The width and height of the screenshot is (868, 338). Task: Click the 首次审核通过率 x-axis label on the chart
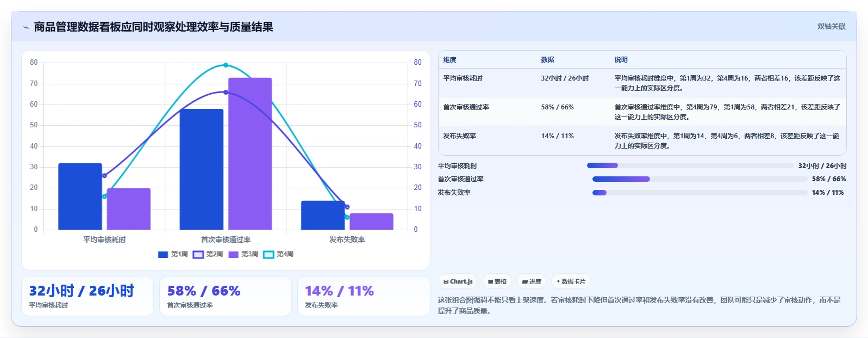pyautogui.click(x=226, y=239)
